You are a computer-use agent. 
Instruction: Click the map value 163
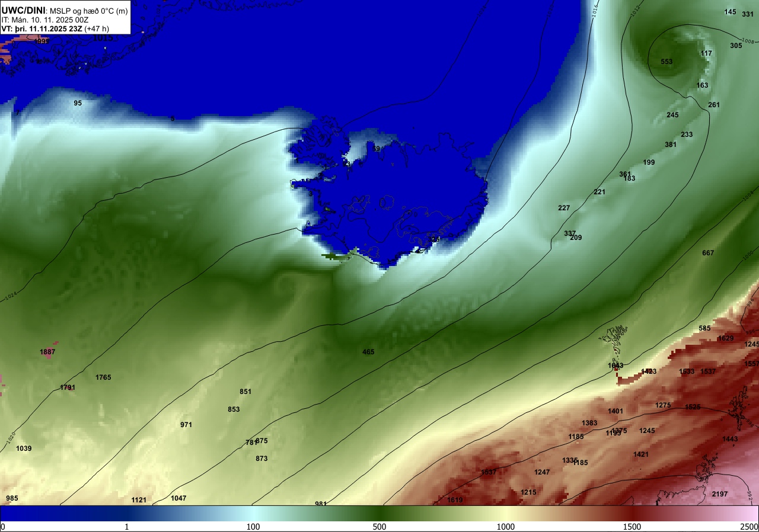click(x=703, y=85)
